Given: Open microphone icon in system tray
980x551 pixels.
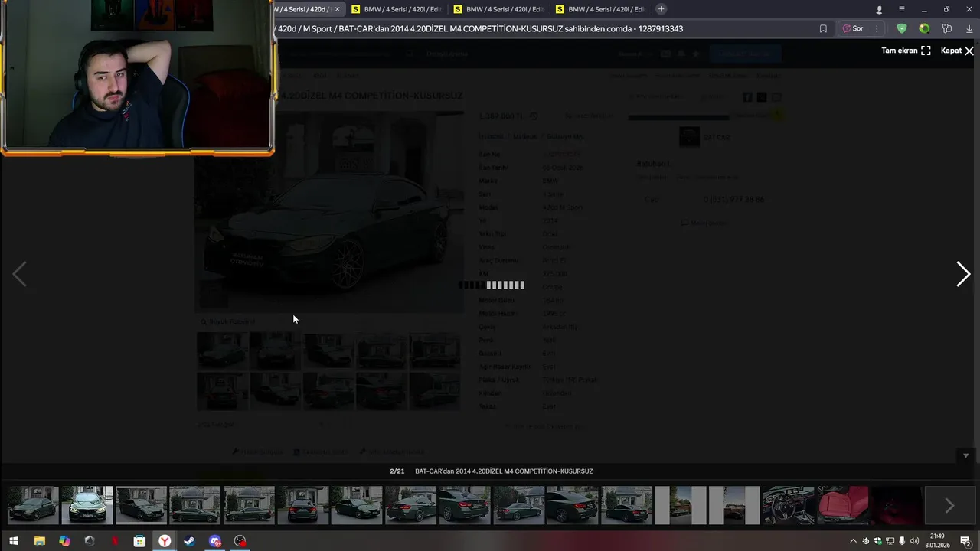Looking at the screenshot, I should point(902,541).
